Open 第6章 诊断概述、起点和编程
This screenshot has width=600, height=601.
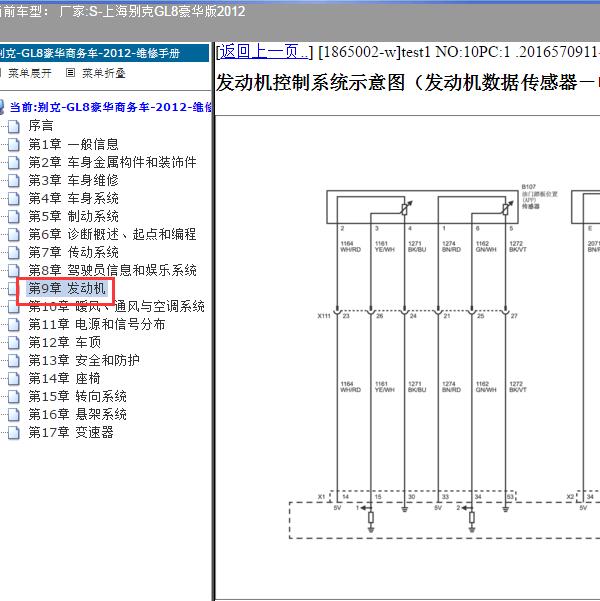[x=112, y=234]
